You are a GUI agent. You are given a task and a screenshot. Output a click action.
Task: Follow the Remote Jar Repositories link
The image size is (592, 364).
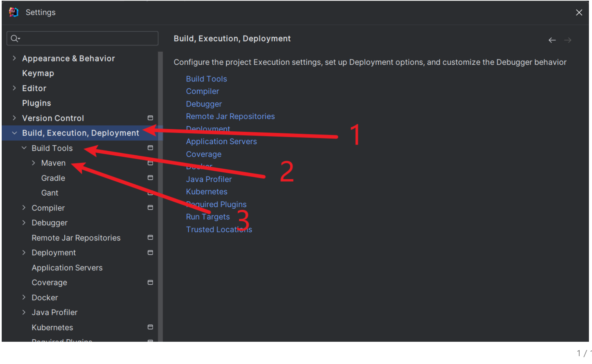tap(230, 116)
